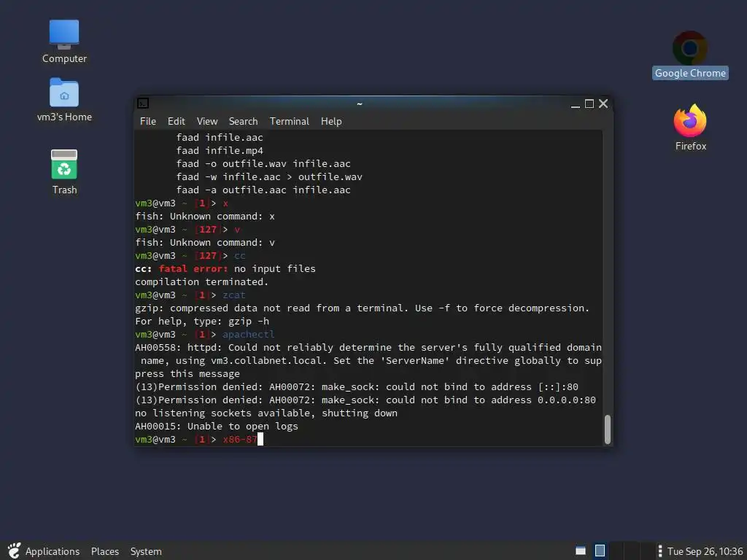Viewport: 747px width, 560px height.
Task: Open the terminal File menu
Action: point(147,122)
